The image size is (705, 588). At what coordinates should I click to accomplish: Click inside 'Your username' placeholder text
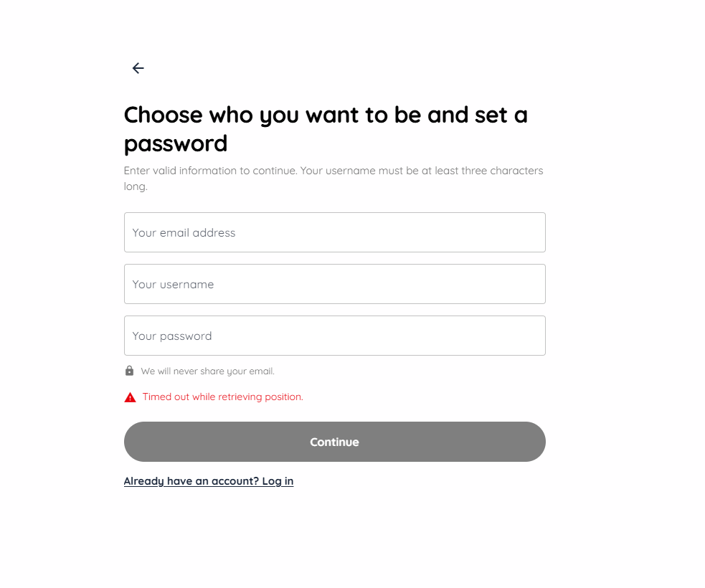173,284
